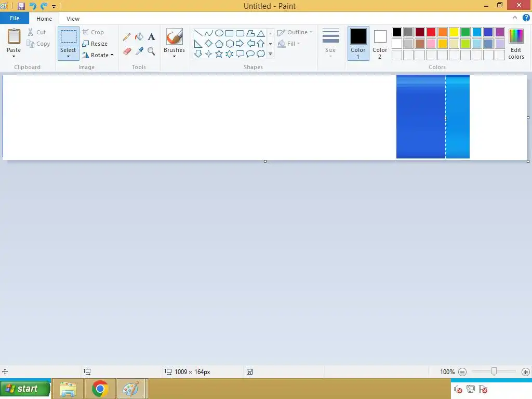Image resolution: width=532 pixels, height=399 pixels.
Task: Pick the purple color swatch
Action: [x=500, y=32]
